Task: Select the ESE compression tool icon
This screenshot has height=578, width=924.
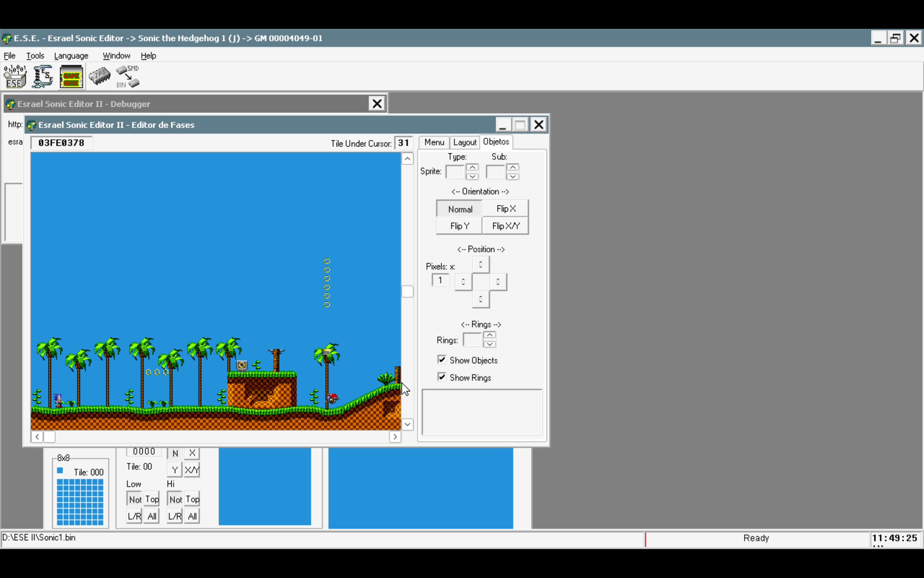Action: (x=43, y=76)
